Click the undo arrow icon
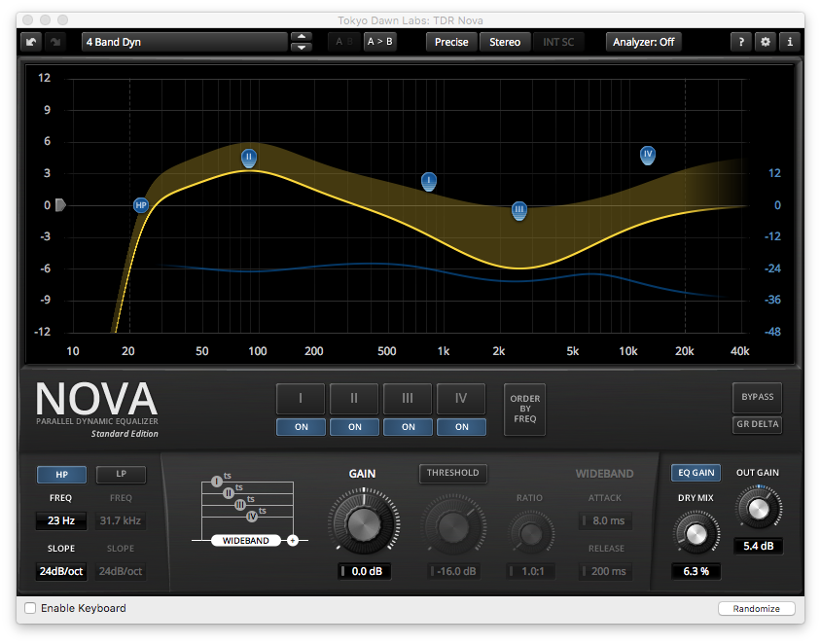Image resolution: width=821 pixels, height=644 pixels. tap(31, 42)
